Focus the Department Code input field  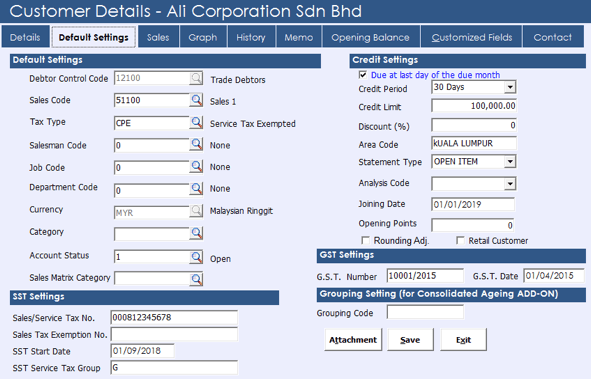click(152, 190)
